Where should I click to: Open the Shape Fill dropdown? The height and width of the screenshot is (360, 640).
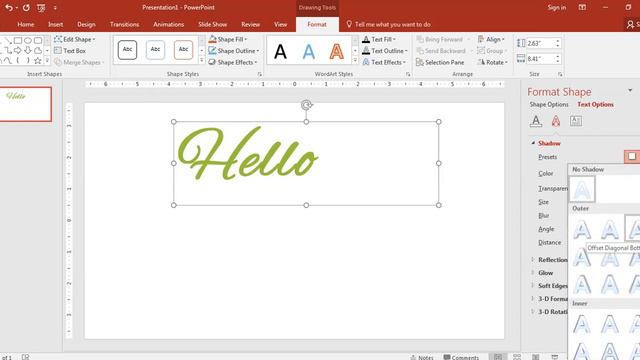click(x=228, y=39)
